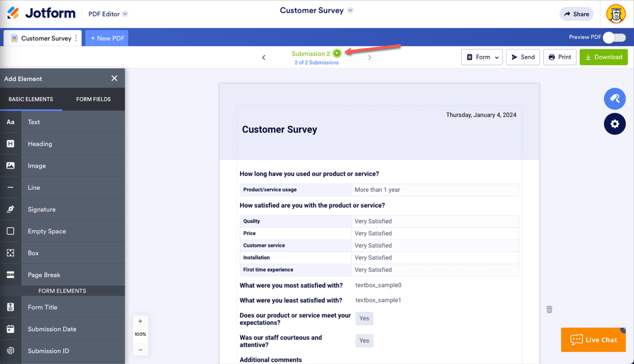Go to the previous submission arrow

[x=264, y=57]
